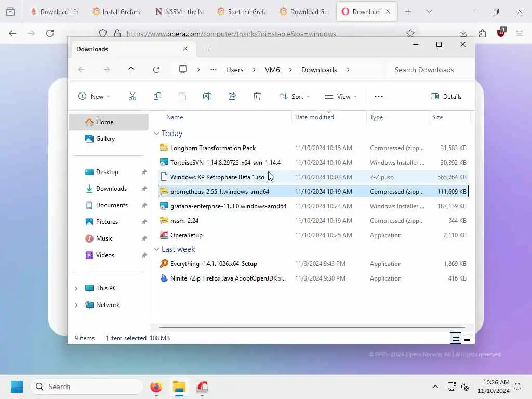The width and height of the screenshot is (532, 399).
Task: Open the Firefox list all tabs dropdown
Action: 429,11
